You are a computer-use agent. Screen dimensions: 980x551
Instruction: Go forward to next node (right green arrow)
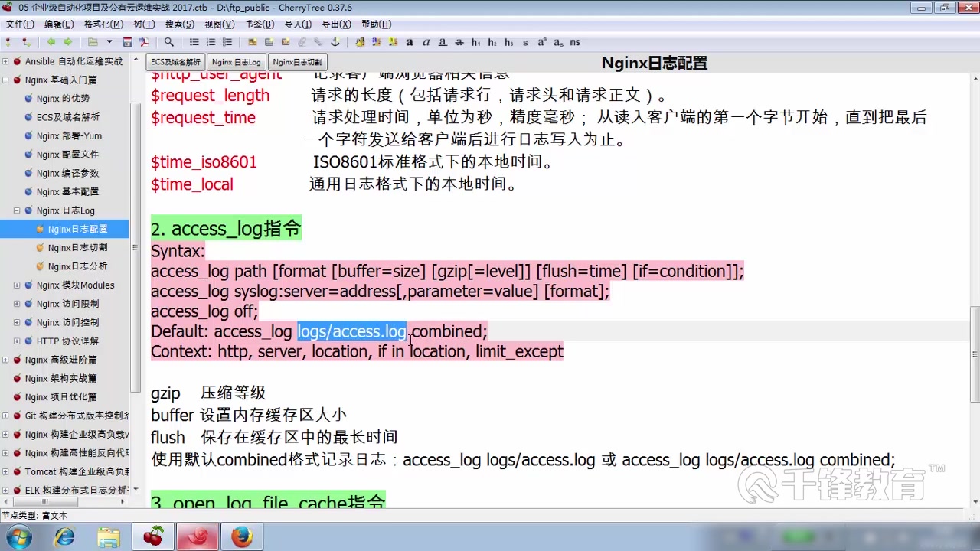(x=68, y=42)
